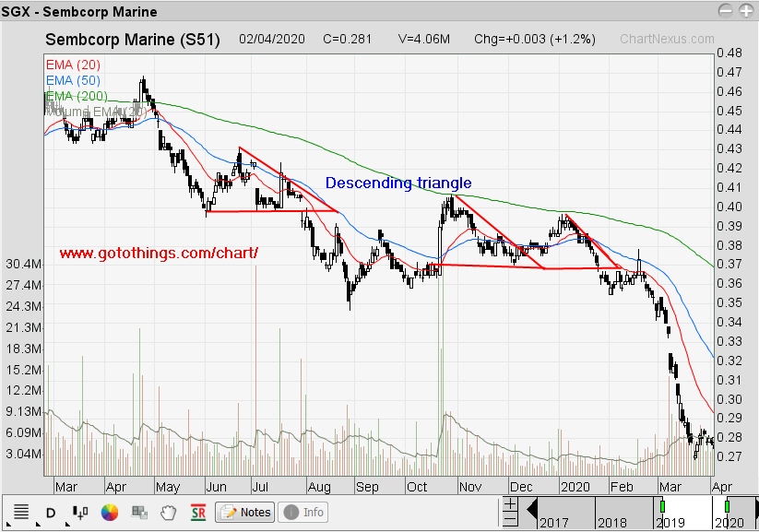759x532 pixels.
Task: Click the ChartNexus.com label
Action: click(667, 40)
